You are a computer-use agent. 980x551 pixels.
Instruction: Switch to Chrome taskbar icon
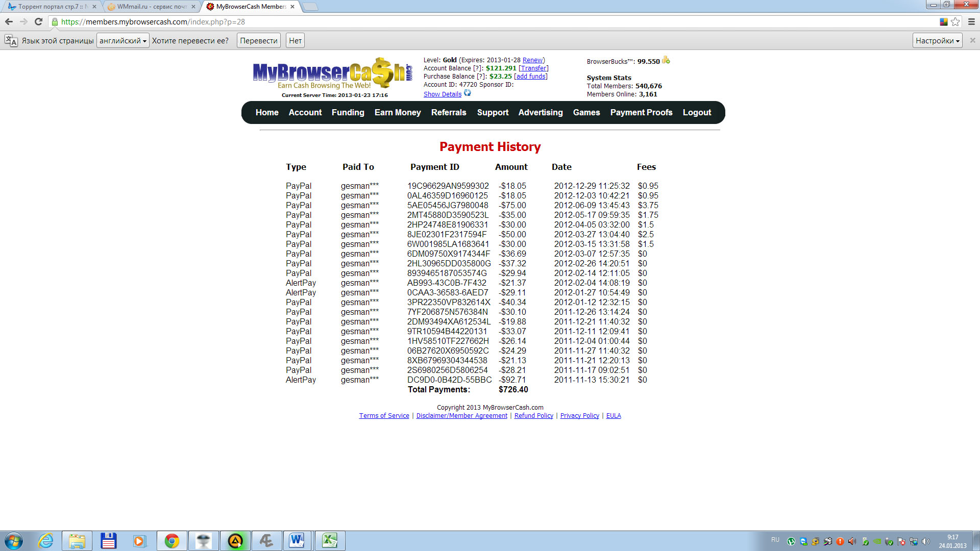pos(172,541)
